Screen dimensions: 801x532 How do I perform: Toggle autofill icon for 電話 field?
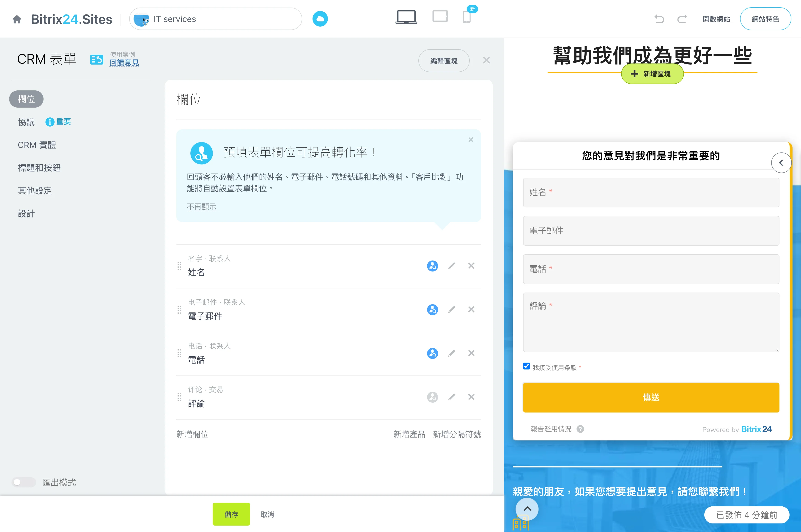pos(432,353)
